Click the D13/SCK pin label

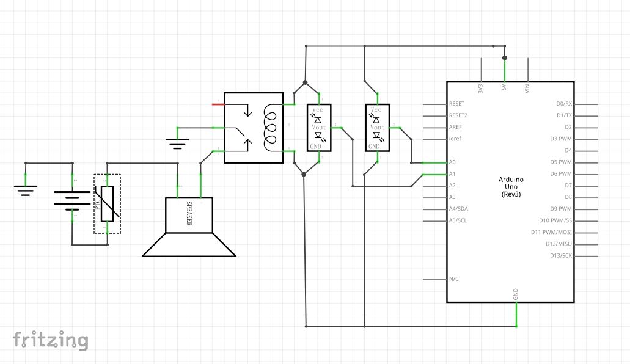[x=561, y=255]
